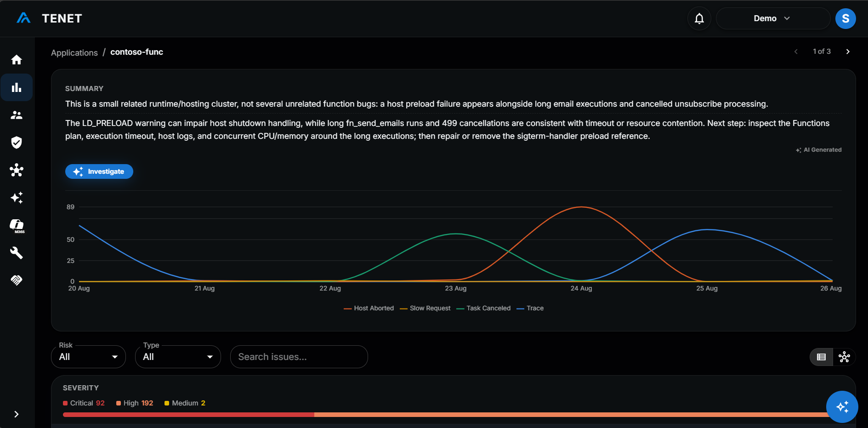The width and height of the screenshot is (868, 428).
Task: Go to previous application arrow
Action: (796, 51)
